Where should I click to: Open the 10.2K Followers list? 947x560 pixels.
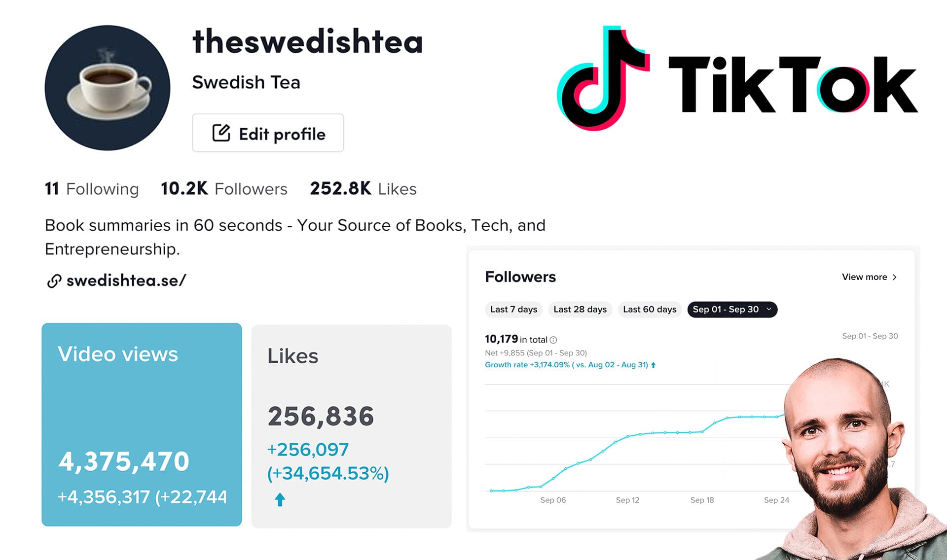pos(224,189)
